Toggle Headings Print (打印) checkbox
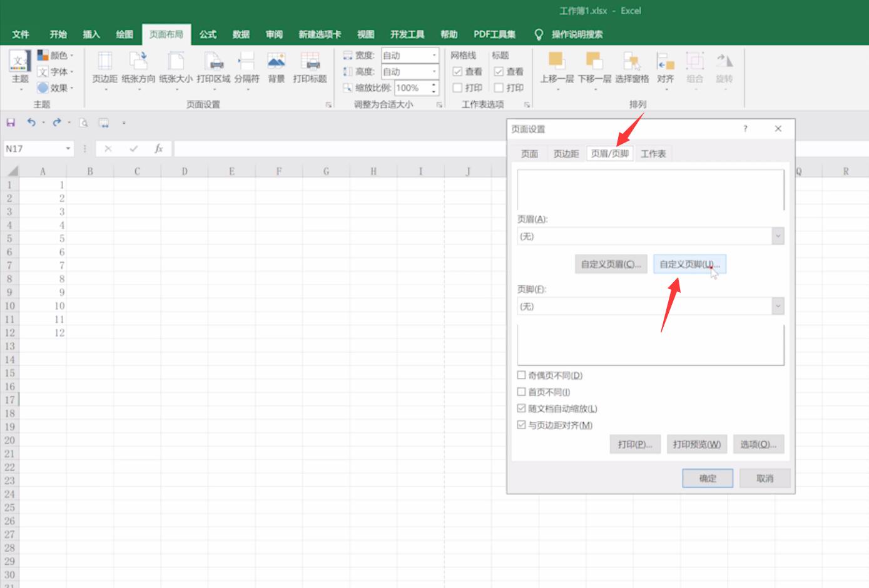The width and height of the screenshot is (869, 588). [x=499, y=88]
